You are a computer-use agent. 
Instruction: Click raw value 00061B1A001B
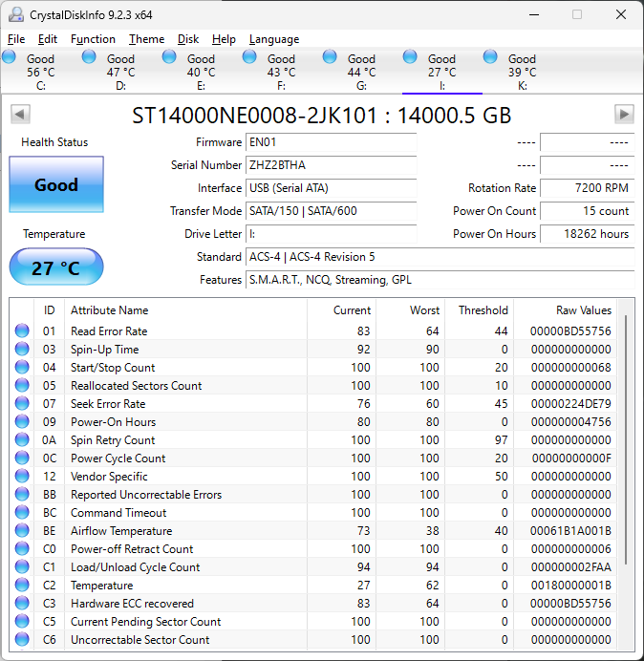click(x=570, y=531)
